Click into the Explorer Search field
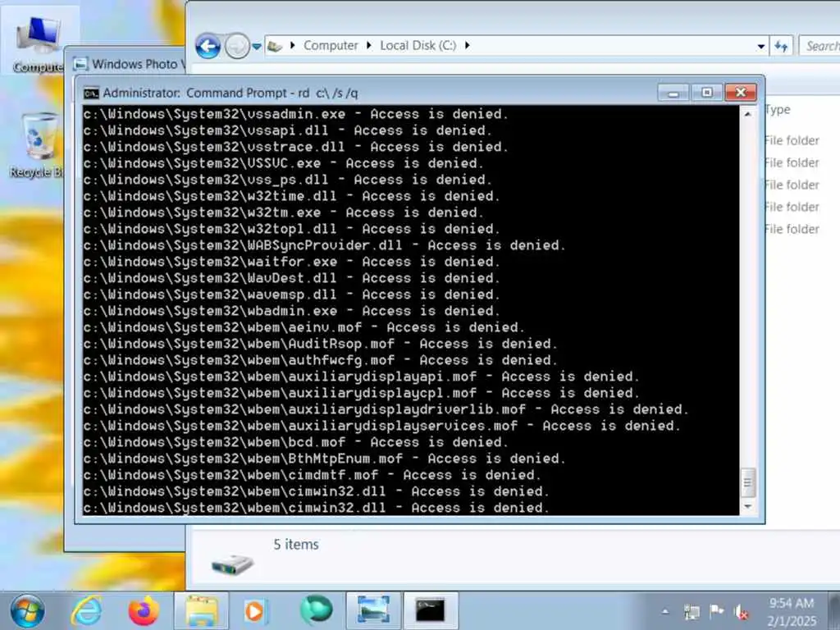Image resolution: width=840 pixels, height=630 pixels. [819, 46]
